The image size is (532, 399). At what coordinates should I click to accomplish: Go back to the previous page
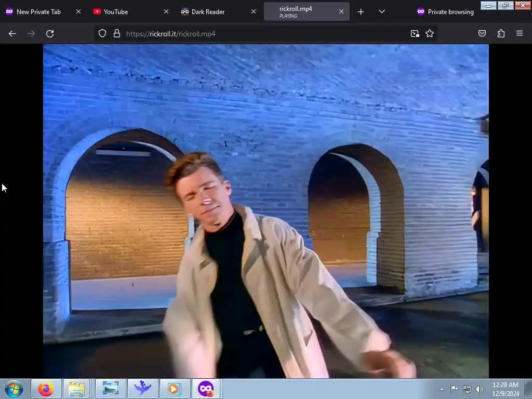[12, 34]
